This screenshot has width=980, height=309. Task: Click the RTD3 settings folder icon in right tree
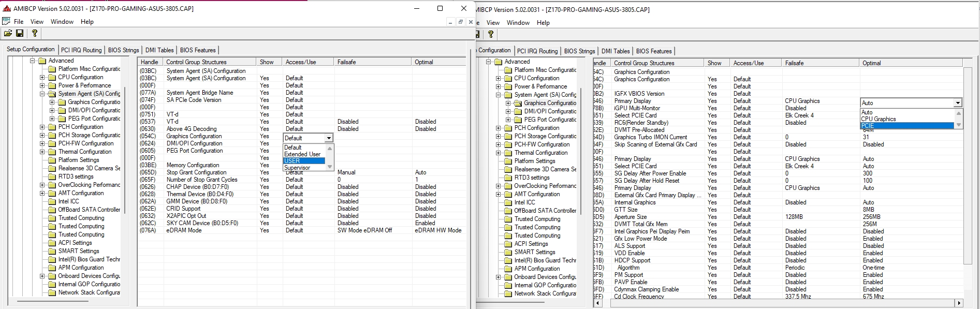508,178
